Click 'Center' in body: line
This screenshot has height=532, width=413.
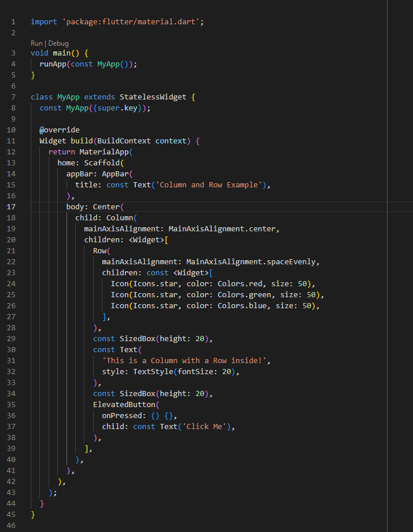click(x=106, y=206)
